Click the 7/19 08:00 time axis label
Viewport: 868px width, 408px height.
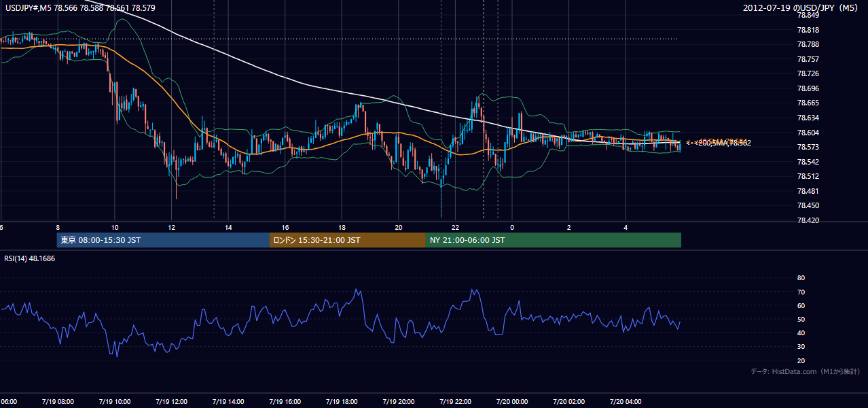[58, 401]
